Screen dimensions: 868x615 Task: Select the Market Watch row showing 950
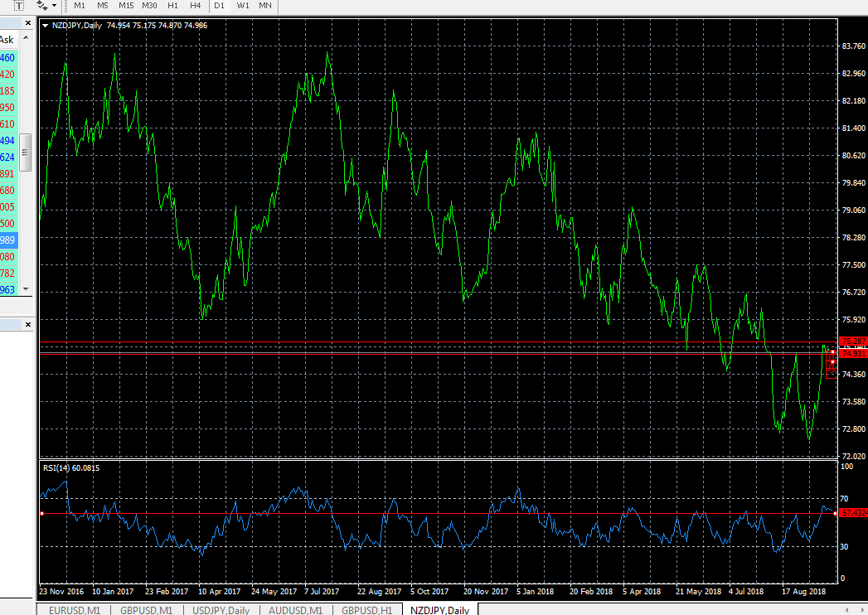point(9,108)
